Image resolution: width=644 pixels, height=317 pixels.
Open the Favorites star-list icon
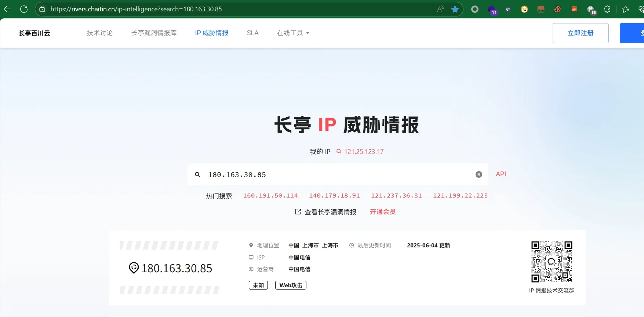[x=626, y=9]
